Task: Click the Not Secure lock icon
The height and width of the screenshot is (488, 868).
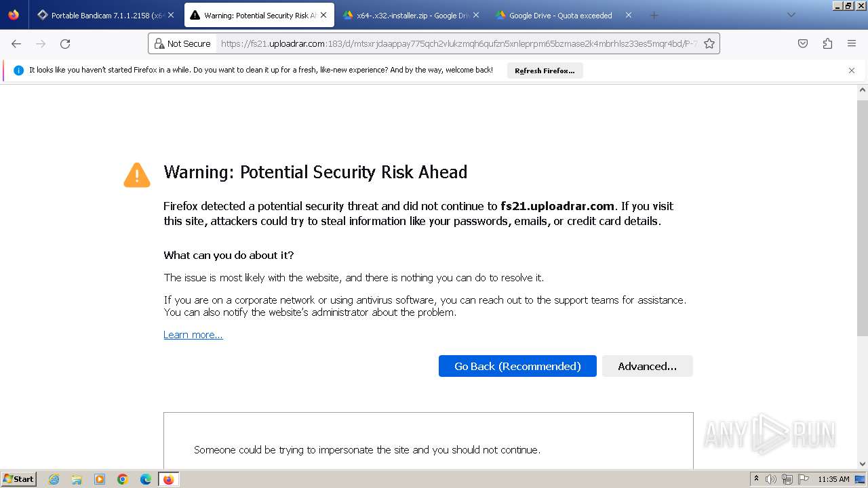Action: coord(159,44)
